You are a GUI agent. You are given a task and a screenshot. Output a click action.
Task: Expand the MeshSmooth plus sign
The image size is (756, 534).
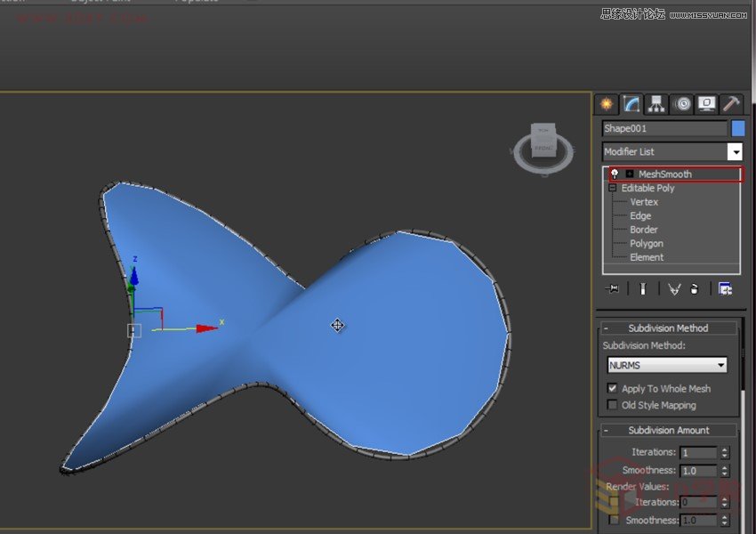(630, 174)
